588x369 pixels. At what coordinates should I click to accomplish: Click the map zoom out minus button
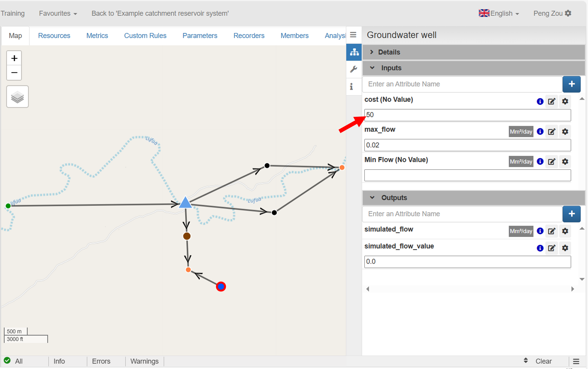14,73
